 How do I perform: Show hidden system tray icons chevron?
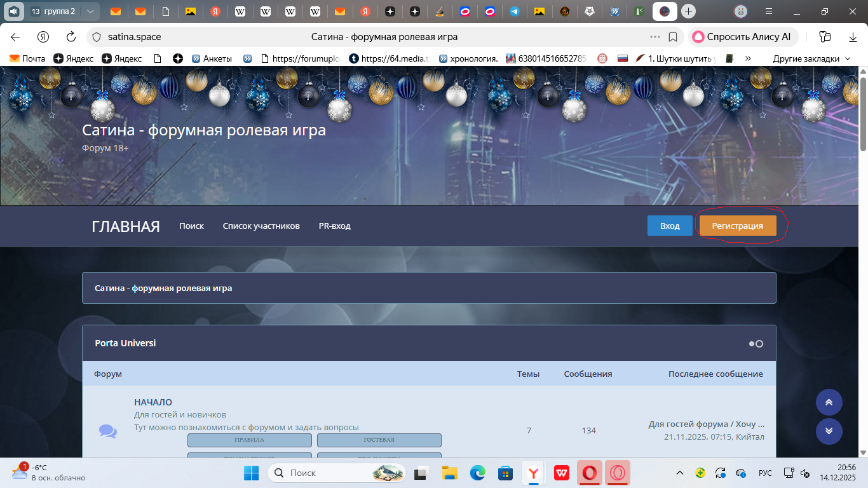(679, 473)
